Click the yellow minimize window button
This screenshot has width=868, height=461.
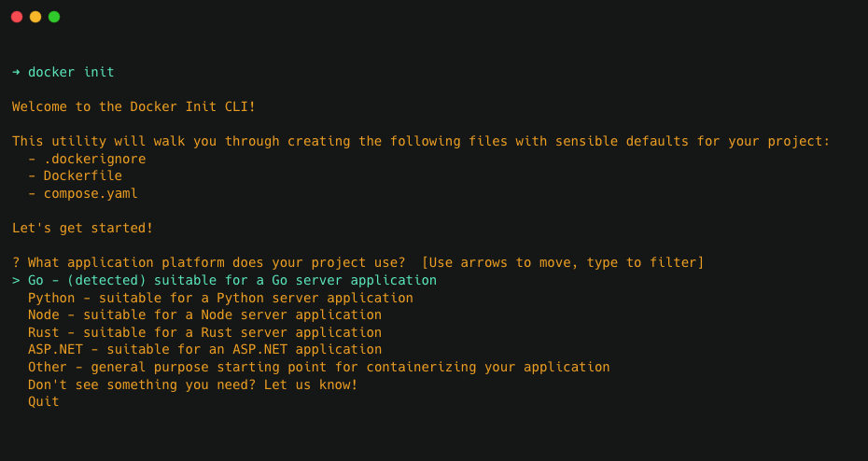(x=35, y=17)
